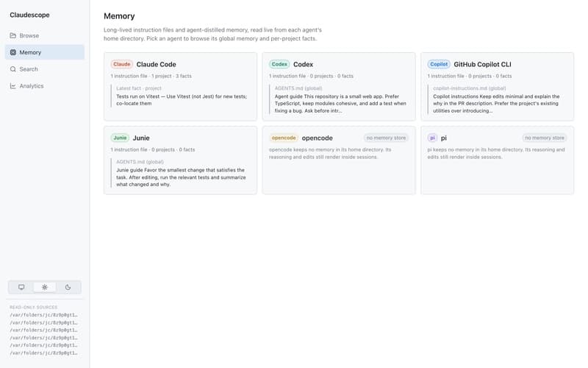
Task: Switch to system theme monitor icon
Action: point(21,287)
